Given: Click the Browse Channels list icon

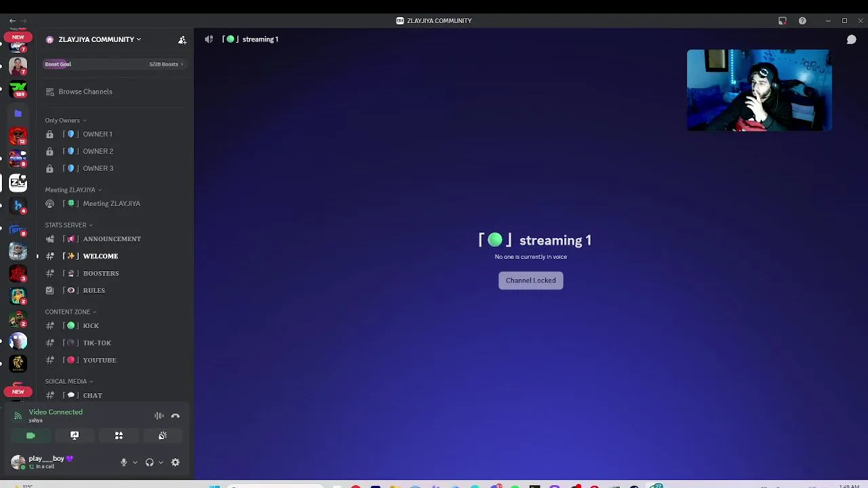Looking at the screenshot, I should click(x=50, y=91).
